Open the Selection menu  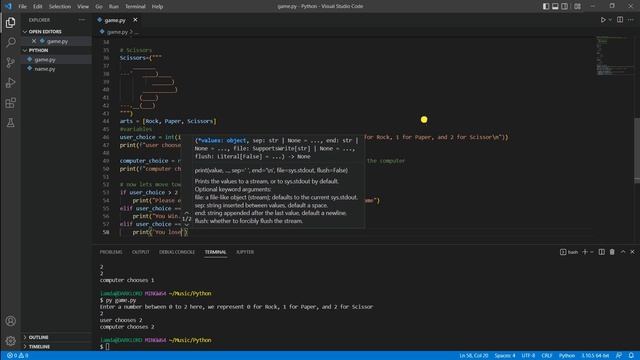coord(60,6)
